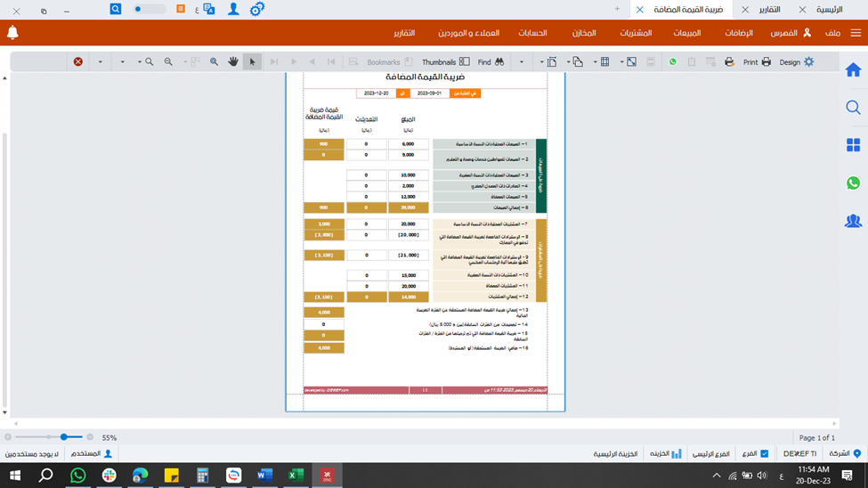Viewport: 868px width, 488px height.
Task: Open Windows Start menu
Action: pos(15,476)
